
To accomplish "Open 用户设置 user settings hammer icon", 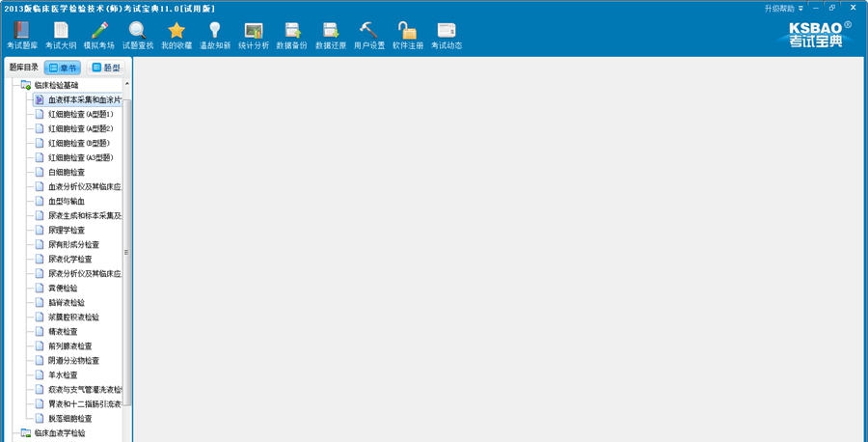I will point(369,36).
